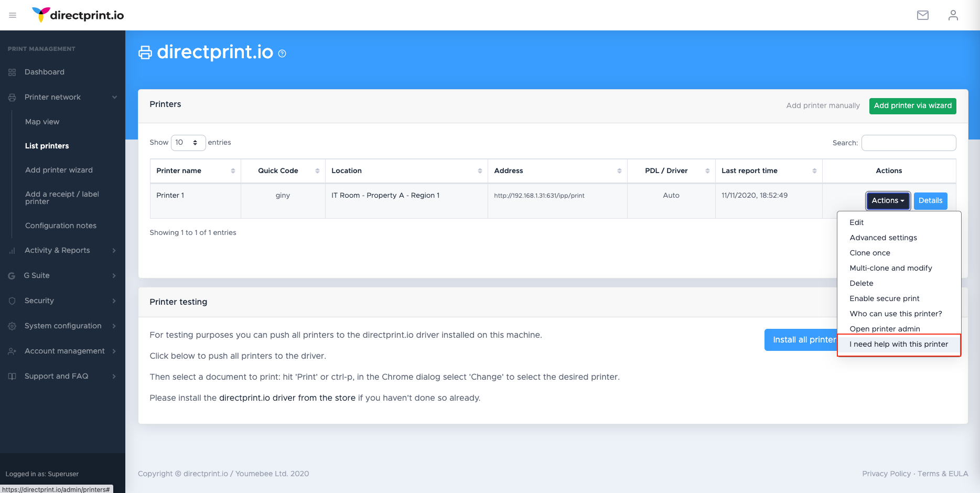Image resolution: width=980 pixels, height=493 pixels.
Task: Click the printer icon beside page title
Action: pos(145,52)
